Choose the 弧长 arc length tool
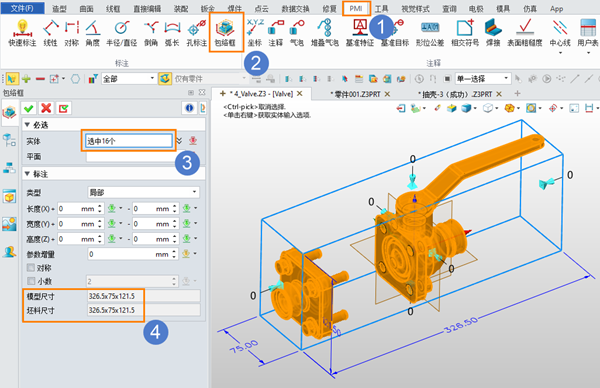 pos(172,33)
